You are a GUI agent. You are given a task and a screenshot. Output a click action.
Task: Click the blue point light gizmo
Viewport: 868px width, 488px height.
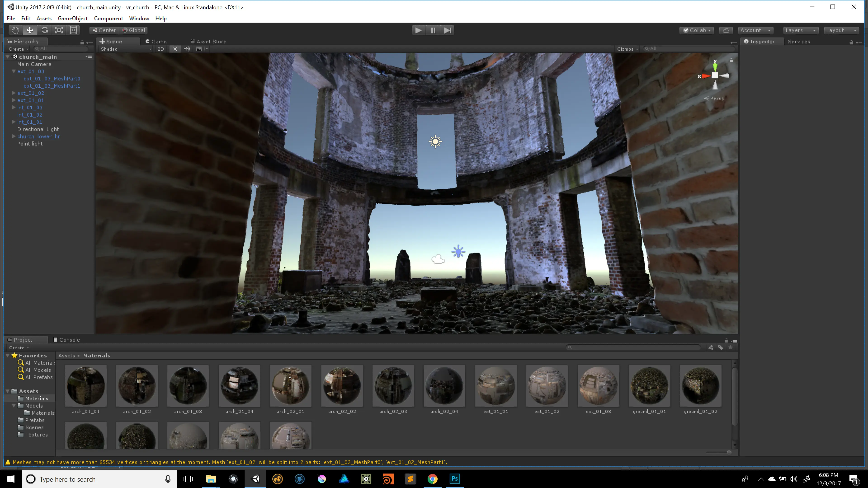pos(458,252)
